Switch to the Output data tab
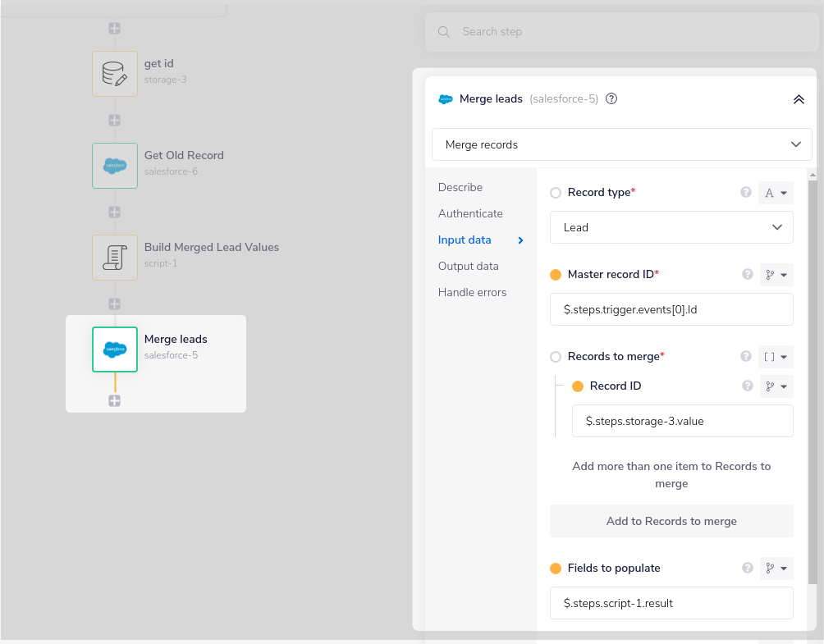The image size is (824, 644). [468, 267]
